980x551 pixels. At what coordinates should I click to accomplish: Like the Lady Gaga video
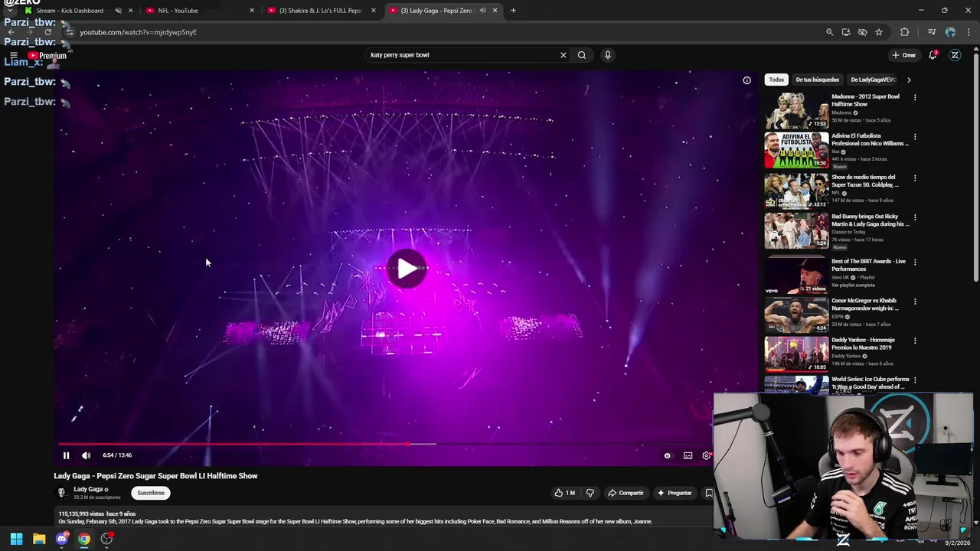[x=565, y=493]
